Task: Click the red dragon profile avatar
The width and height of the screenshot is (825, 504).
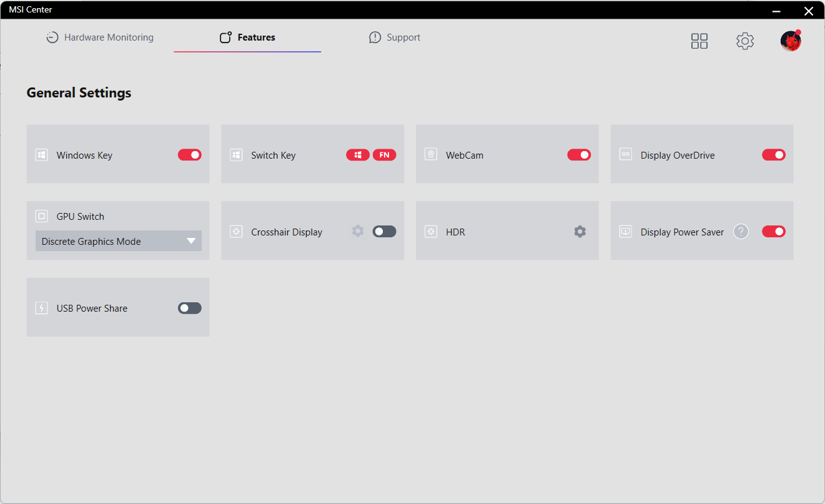Action: pos(791,41)
